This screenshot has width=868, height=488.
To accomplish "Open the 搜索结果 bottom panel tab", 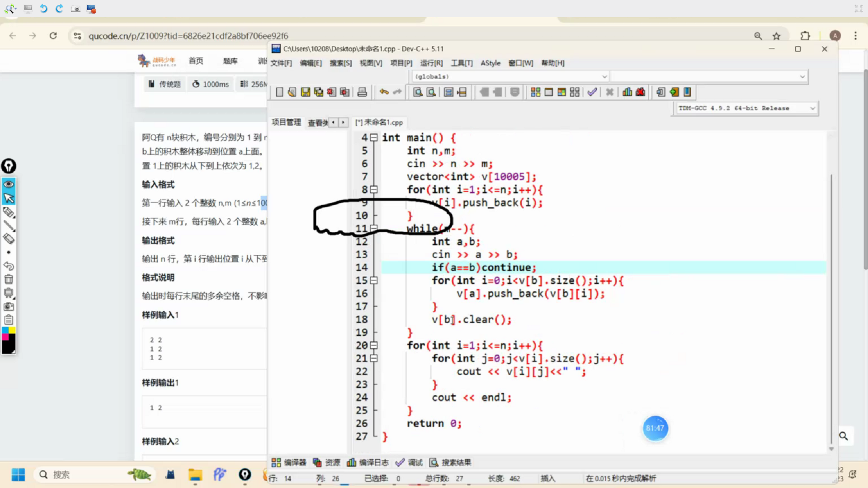I will click(450, 462).
